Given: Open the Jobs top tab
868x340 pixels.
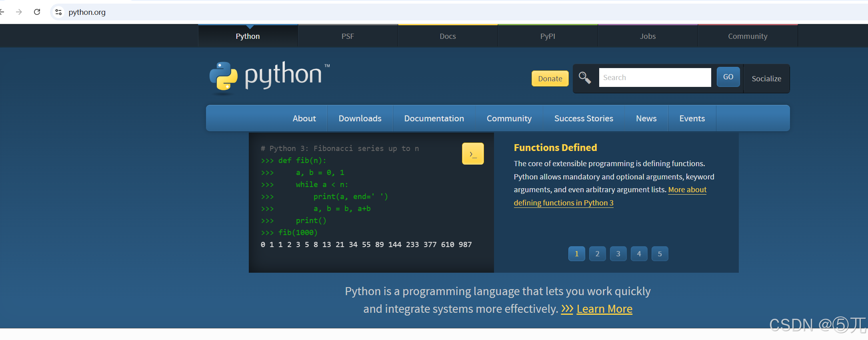Looking at the screenshot, I should [648, 36].
